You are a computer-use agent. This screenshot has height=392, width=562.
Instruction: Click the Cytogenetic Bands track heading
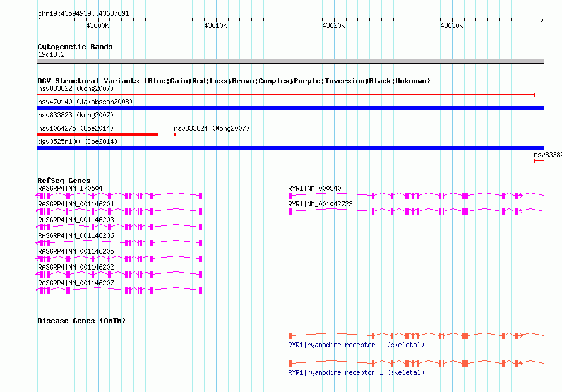coord(75,47)
